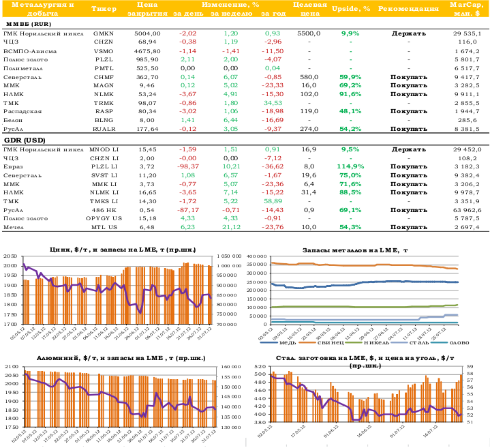Select the 'Евраз' company name
This screenshot has height=448, width=490.
coord(13,166)
